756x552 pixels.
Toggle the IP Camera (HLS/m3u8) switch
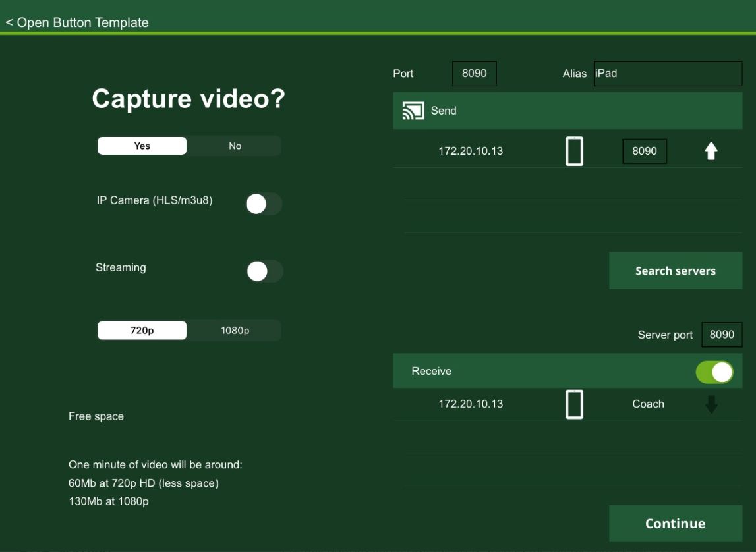point(263,204)
